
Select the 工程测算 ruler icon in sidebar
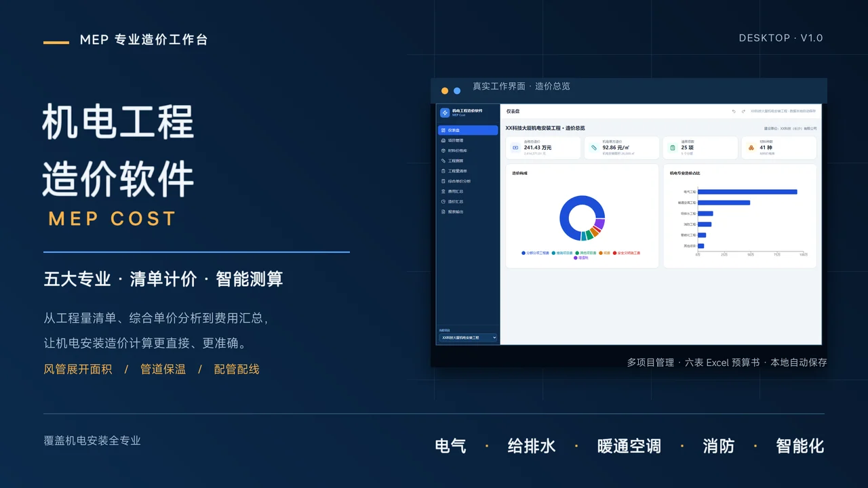[x=443, y=161]
